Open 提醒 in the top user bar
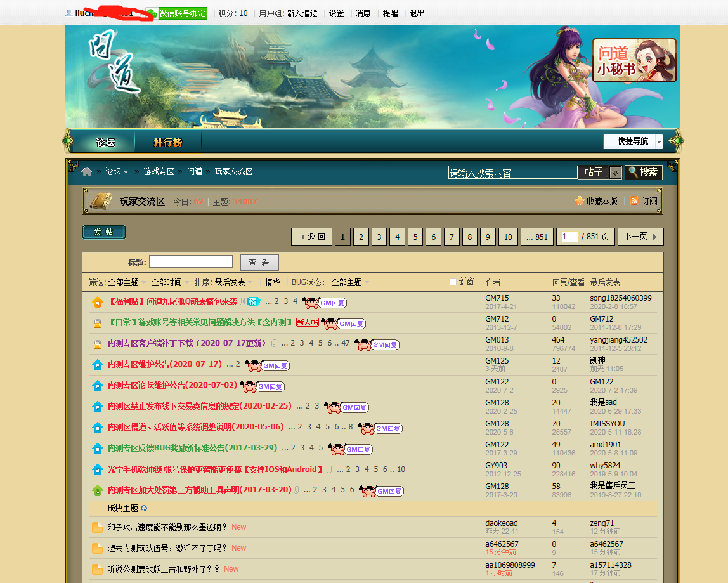The width and height of the screenshot is (728, 583). point(390,13)
